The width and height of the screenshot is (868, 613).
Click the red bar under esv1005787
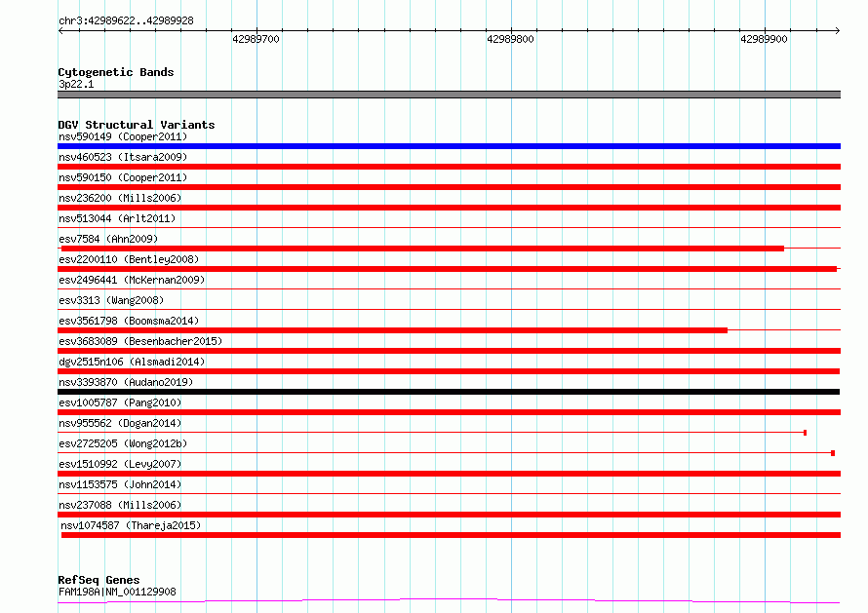point(449,412)
